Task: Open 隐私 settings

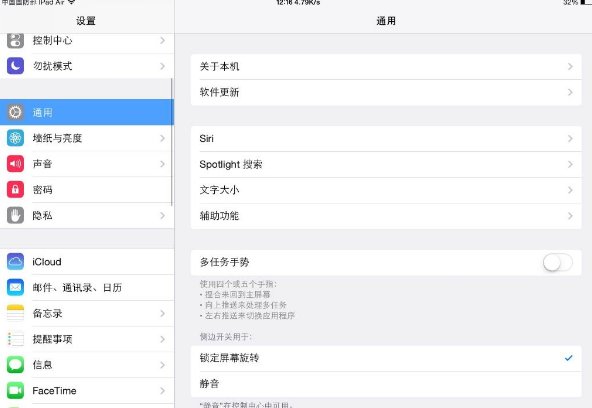Action: [x=87, y=216]
